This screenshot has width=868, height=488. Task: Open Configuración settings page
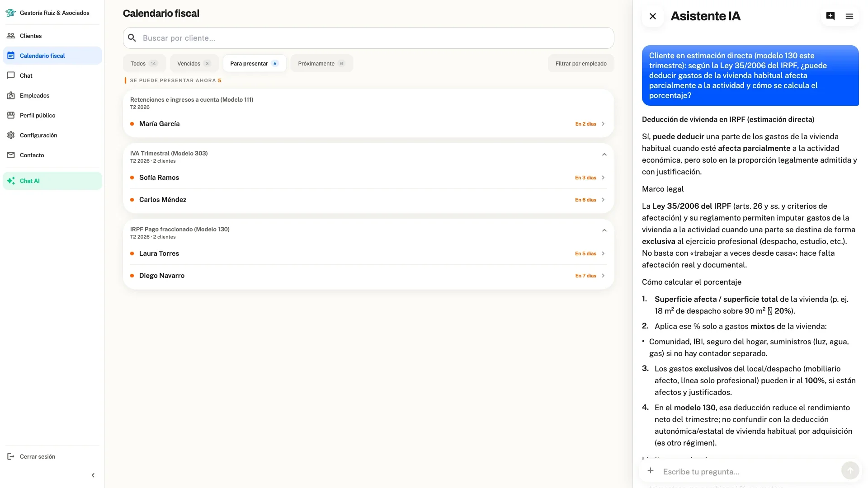(52, 135)
